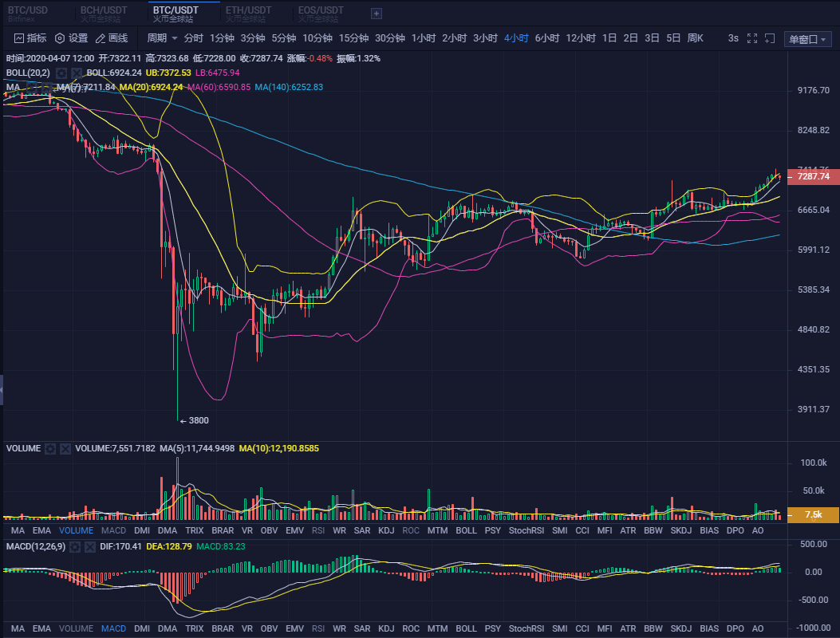Click the orange 7.5k volume tag
The height and width of the screenshot is (638, 840).
click(x=813, y=515)
